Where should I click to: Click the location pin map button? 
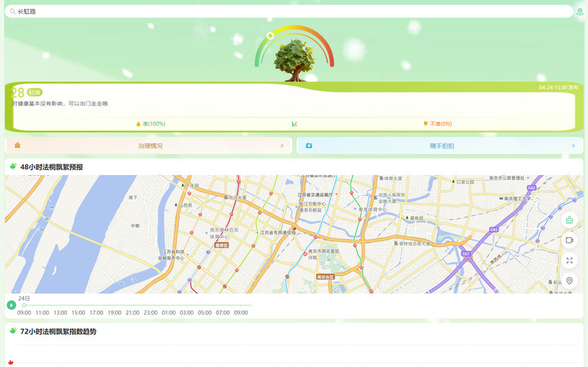pyautogui.click(x=569, y=281)
